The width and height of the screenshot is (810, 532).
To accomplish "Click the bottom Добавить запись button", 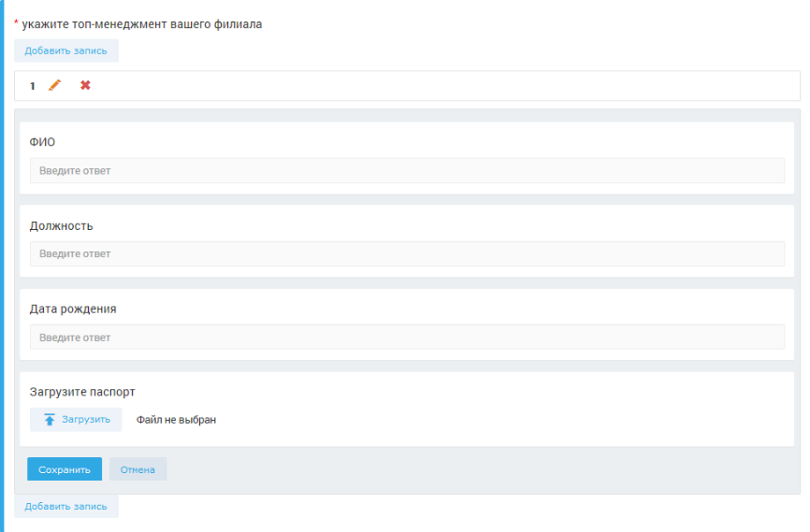I will [x=65, y=506].
